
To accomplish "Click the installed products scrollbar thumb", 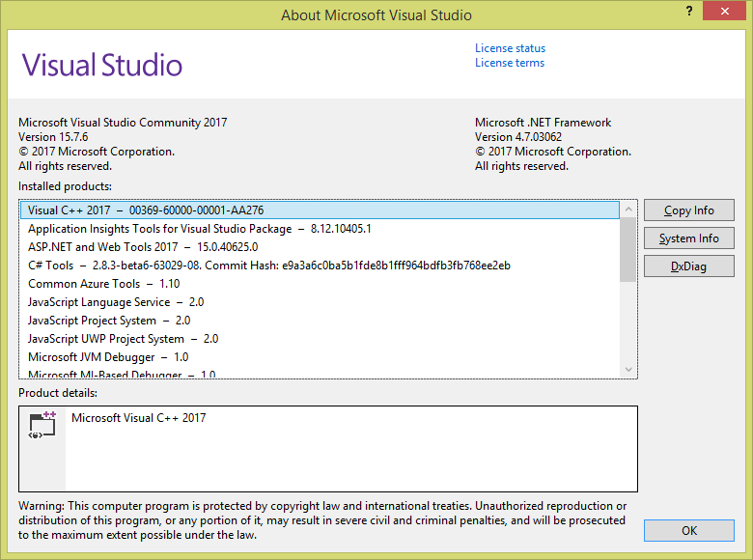I will pos(628,250).
